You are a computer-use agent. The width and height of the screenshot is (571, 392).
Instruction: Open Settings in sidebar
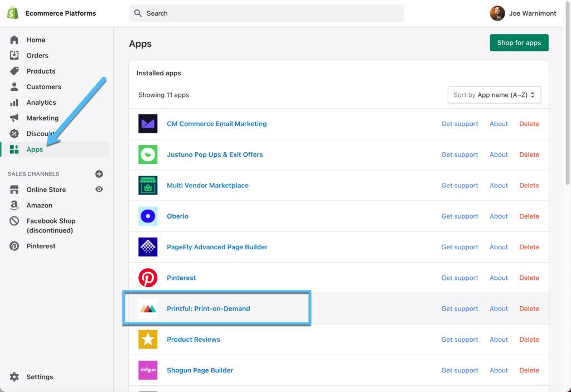[x=40, y=377]
